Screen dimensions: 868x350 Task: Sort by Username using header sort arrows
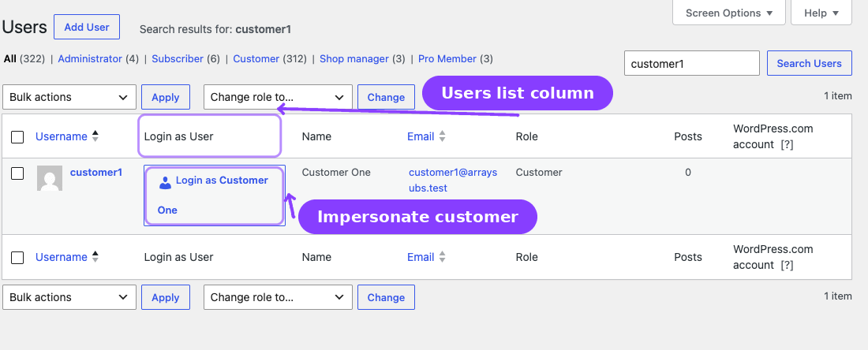point(95,136)
